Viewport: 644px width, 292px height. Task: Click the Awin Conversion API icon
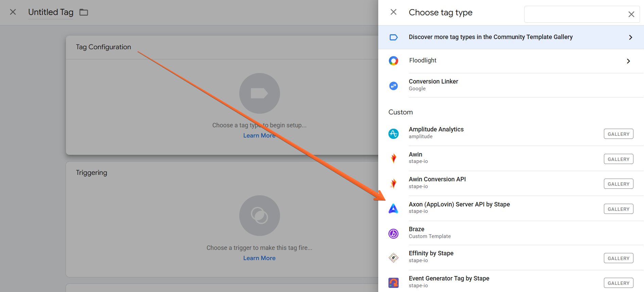[394, 183]
